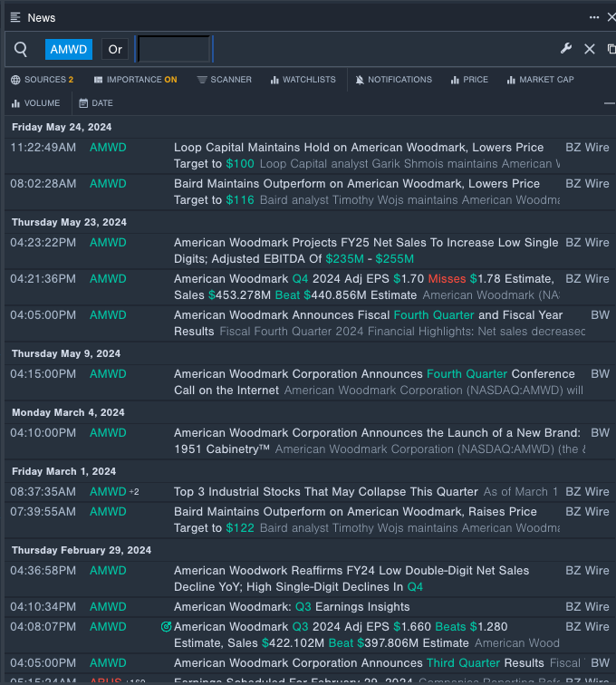Collapse filters with the minus icon
This screenshot has width=616, height=685.
click(609, 103)
